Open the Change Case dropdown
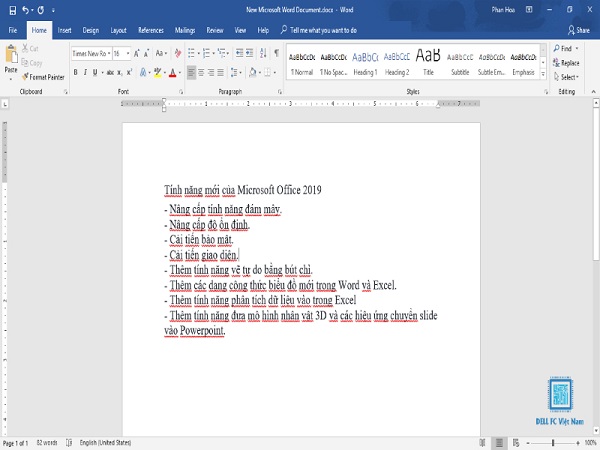Screen dimensions: 600x450 (x=161, y=53)
